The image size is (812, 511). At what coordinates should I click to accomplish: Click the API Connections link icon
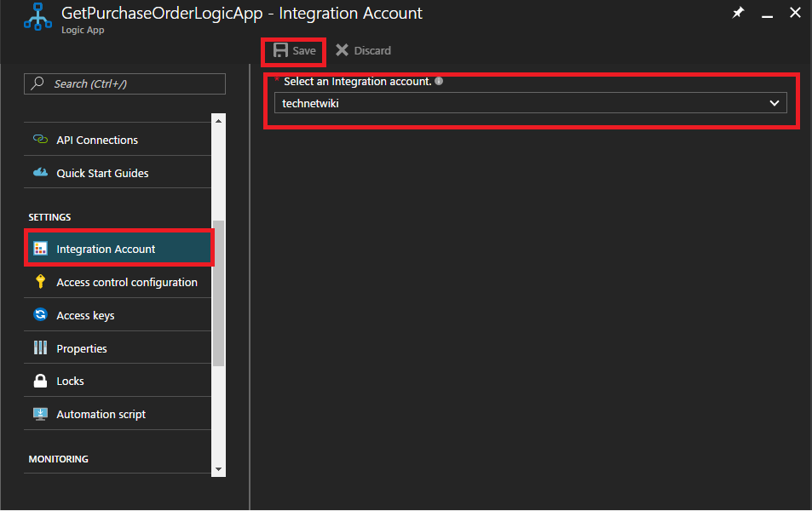[40, 140]
